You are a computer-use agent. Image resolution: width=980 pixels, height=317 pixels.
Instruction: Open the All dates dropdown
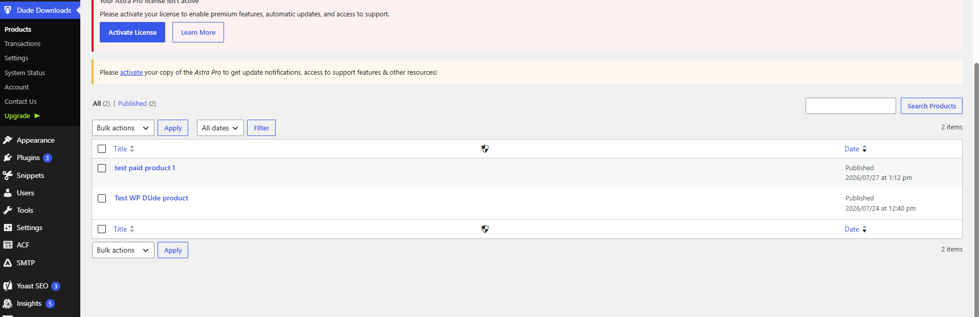click(220, 128)
